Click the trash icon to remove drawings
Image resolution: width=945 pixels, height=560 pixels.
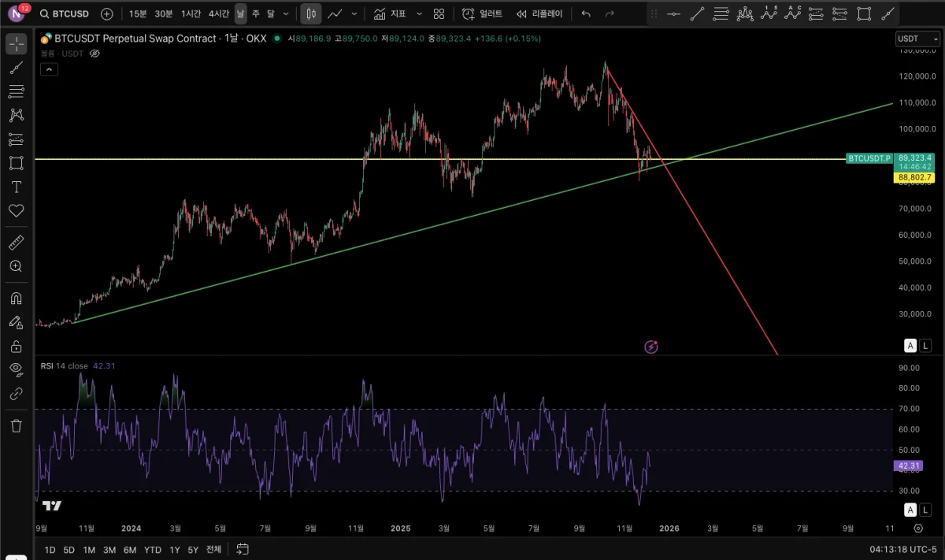tap(16, 426)
